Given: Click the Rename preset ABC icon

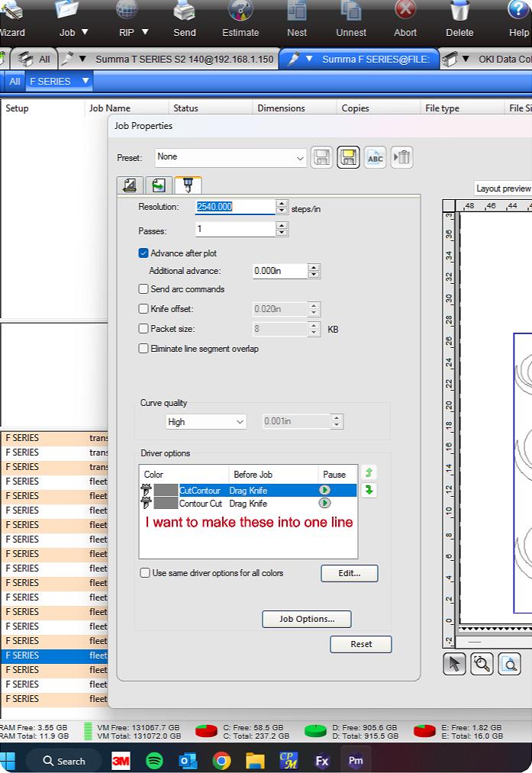Looking at the screenshot, I should click(x=376, y=158).
